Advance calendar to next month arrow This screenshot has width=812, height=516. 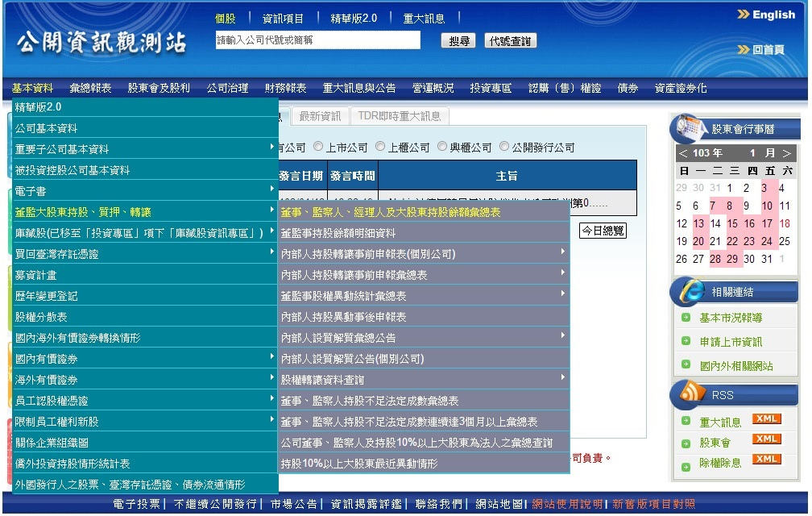786,153
